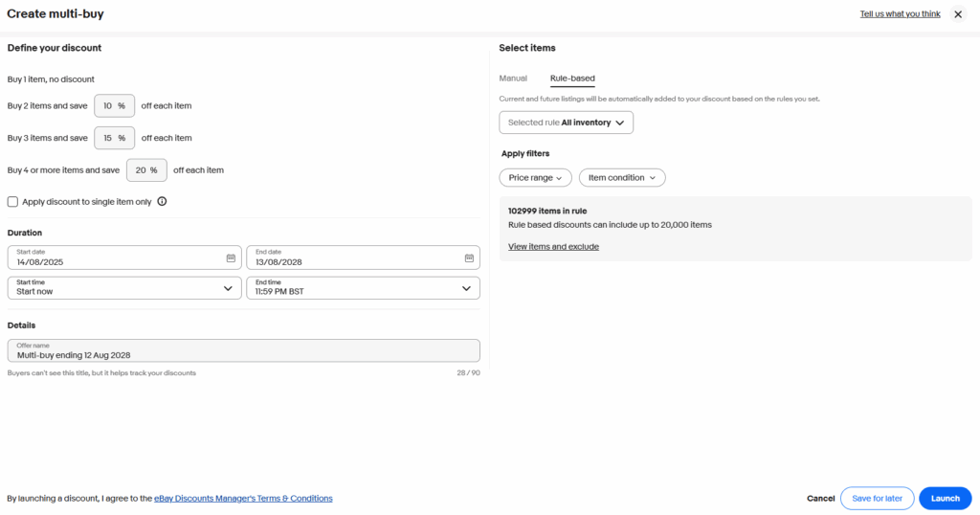The height and width of the screenshot is (515, 980).
Task: Close the Create multi-buy dialog
Action: [957, 13]
